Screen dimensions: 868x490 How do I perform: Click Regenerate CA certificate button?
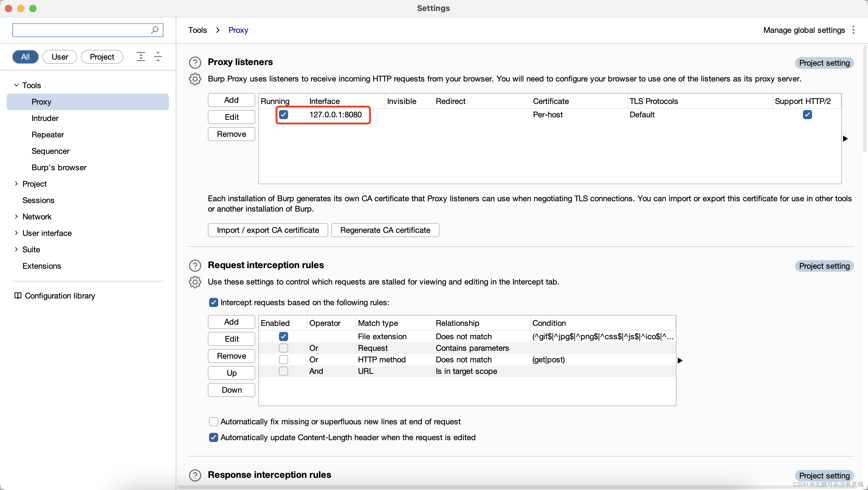[385, 230]
